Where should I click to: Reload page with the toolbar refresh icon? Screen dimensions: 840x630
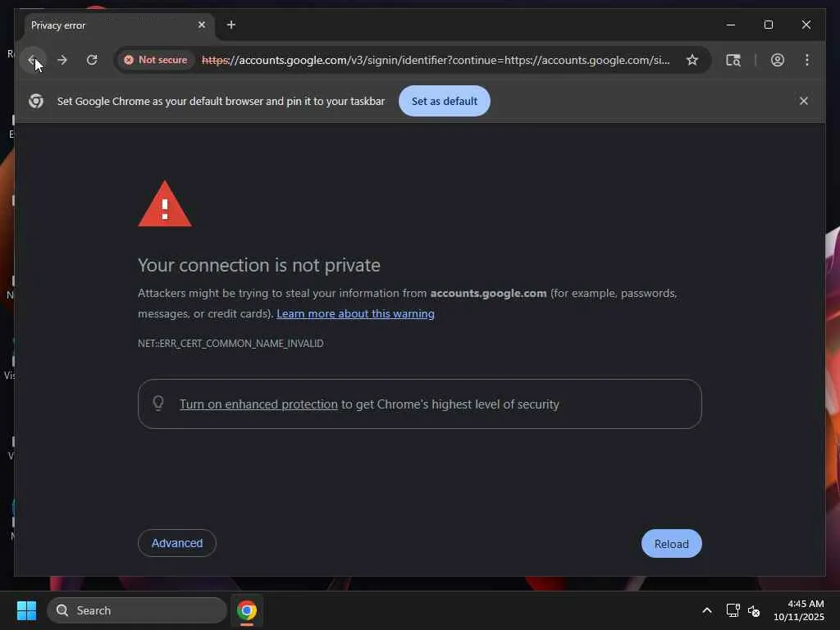[92, 60]
